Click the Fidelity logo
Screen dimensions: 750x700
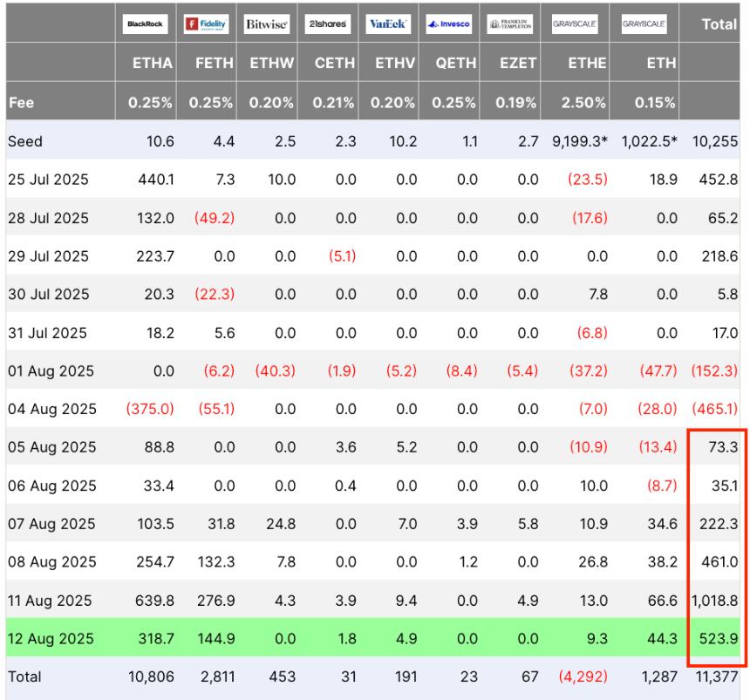coord(206,24)
